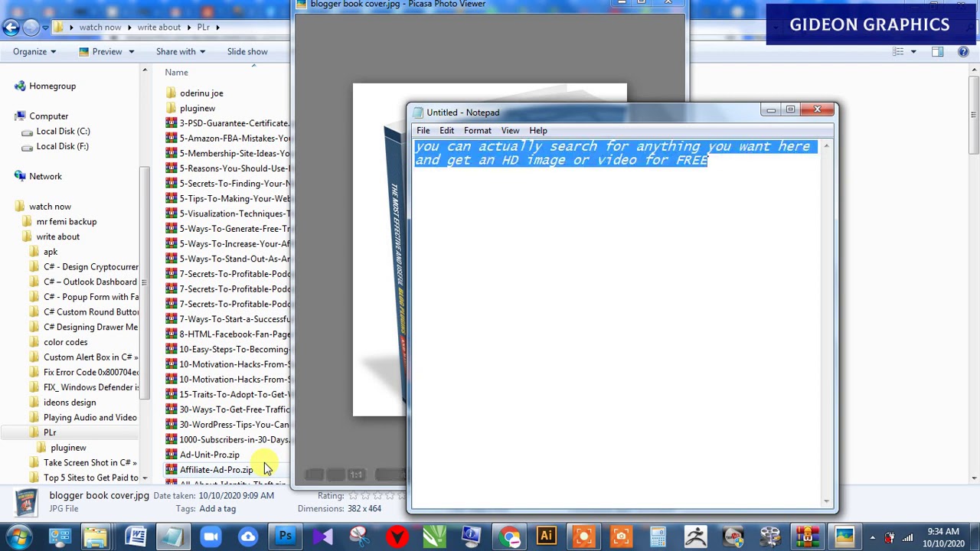Open CorelDRAW green icon in taskbar
Viewport: 980px width, 551px height.
434,537
